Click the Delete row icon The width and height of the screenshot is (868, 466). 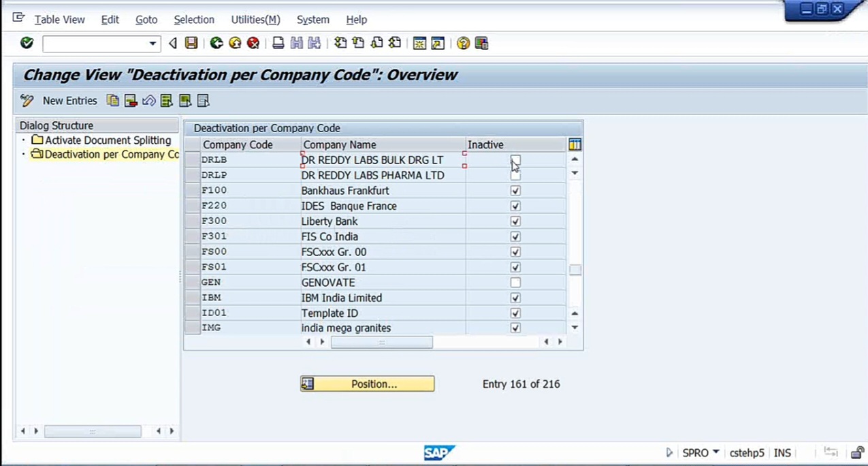(131, 101)
